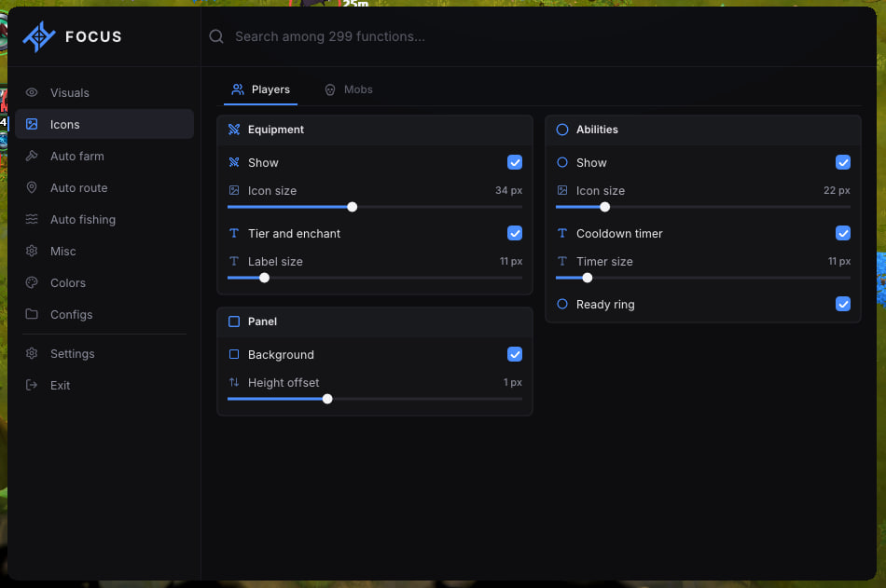886x588 pixels.
Task: Click the Auto farm pickaxe icon
Action: (32, 156)
